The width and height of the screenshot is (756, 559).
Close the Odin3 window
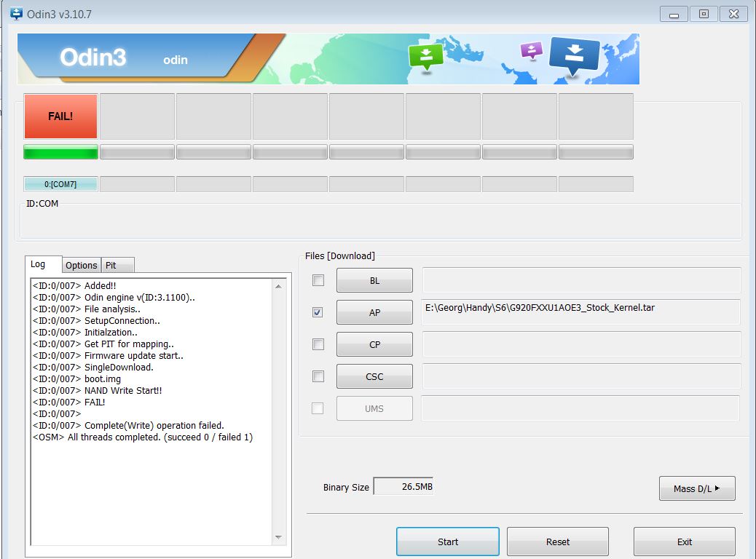[734, 14]
